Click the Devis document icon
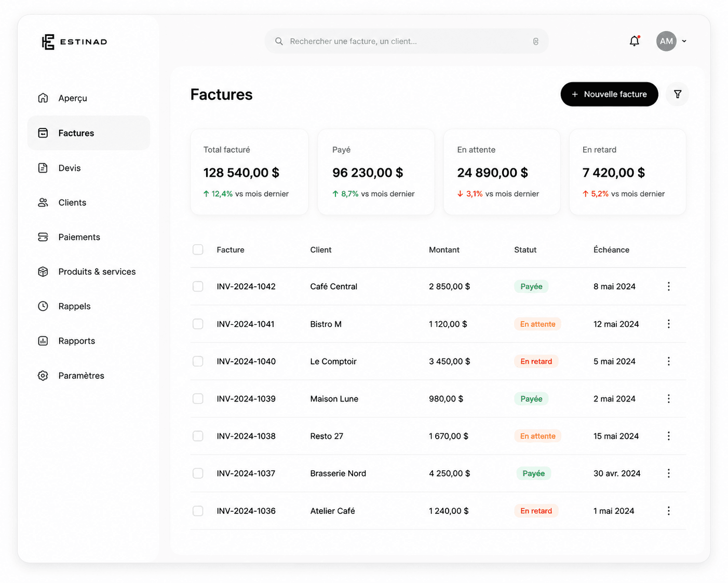728x583 pixels. coord(43,168)
